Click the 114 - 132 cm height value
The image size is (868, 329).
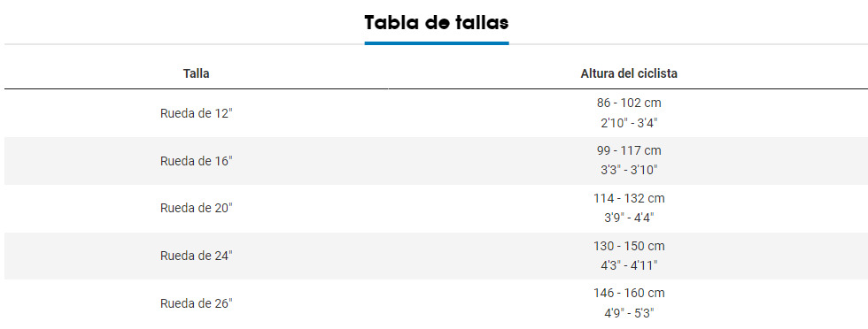[629, 198]
